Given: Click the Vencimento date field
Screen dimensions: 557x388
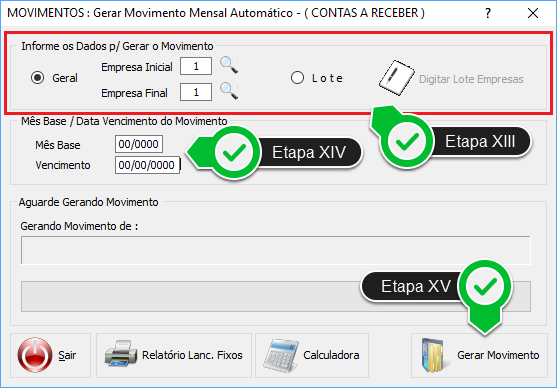Looking at the screenshot, I should [x=147, y=165].
